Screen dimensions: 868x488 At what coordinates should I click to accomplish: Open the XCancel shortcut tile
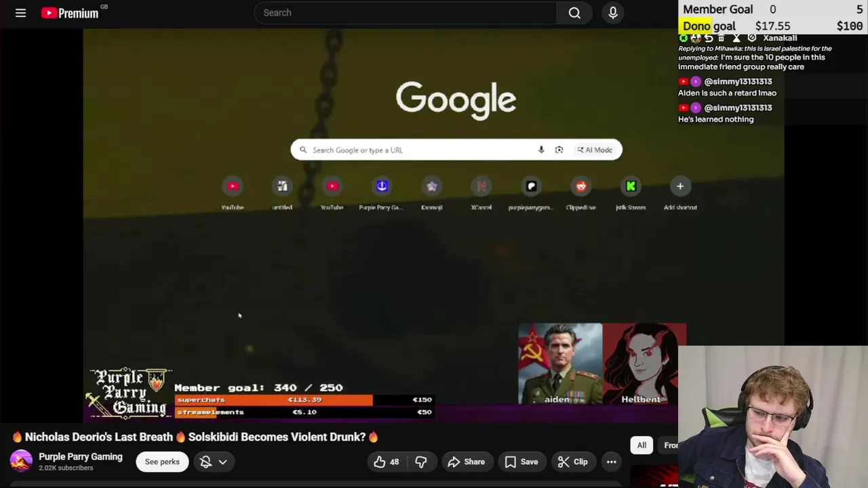[x=481, y=193]
